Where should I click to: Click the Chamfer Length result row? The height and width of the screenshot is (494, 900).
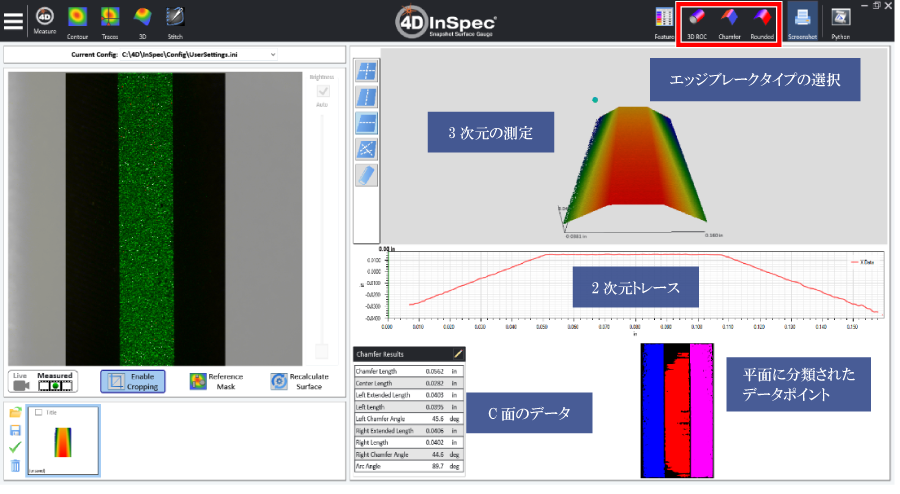coord(409,371)
